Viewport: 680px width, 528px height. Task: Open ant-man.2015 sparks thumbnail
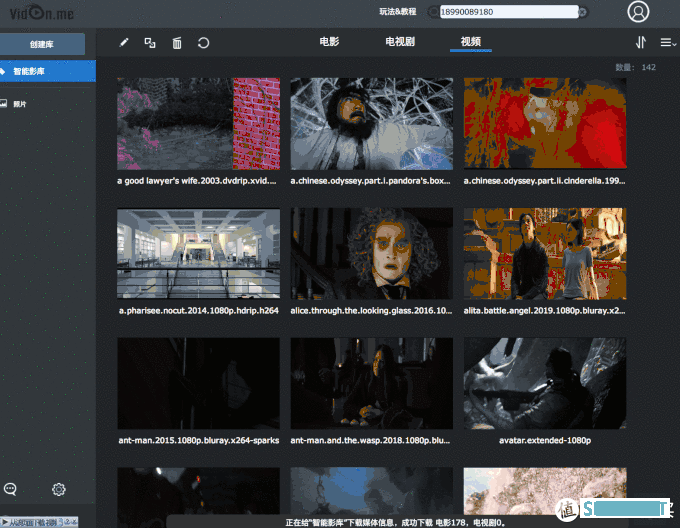pyautogui.click(x=198, y=384)
